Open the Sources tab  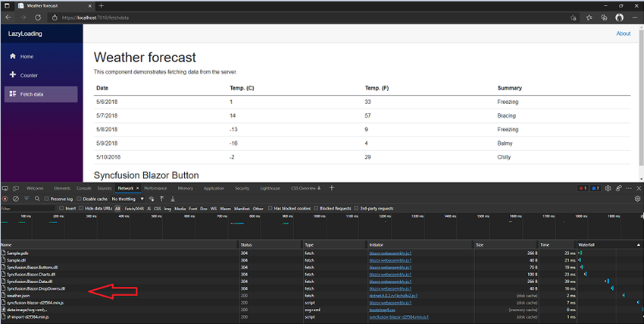[105, 188]
